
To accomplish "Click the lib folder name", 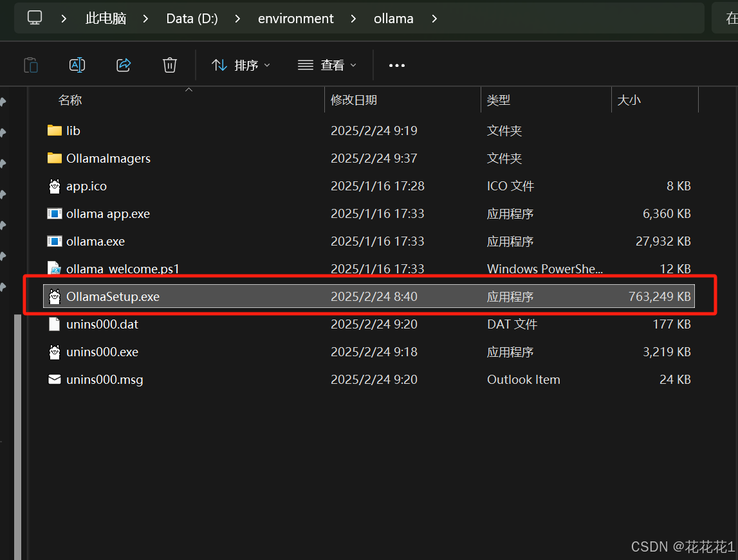I will [73, 131].
